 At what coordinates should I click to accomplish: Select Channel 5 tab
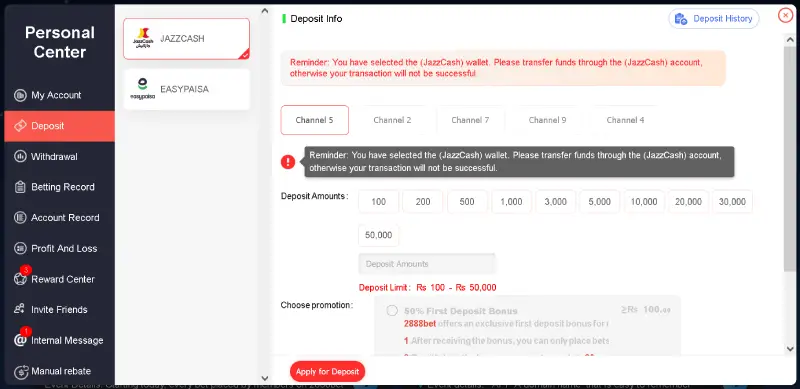314,120
